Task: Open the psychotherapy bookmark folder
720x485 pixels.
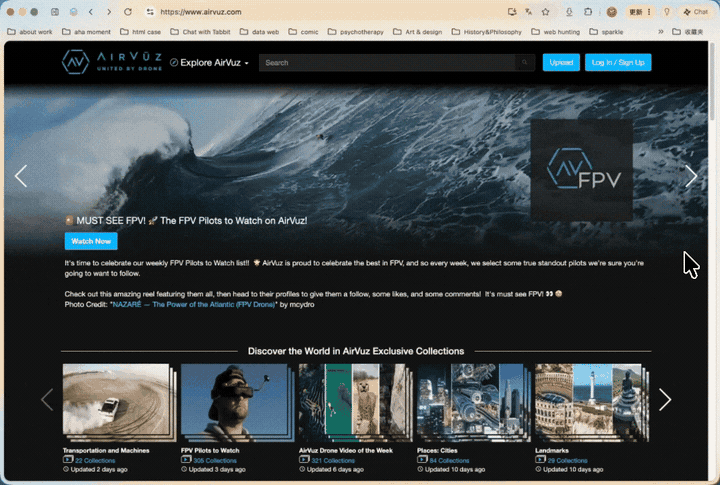Action: pyautogui.click(x=356, y=32)
